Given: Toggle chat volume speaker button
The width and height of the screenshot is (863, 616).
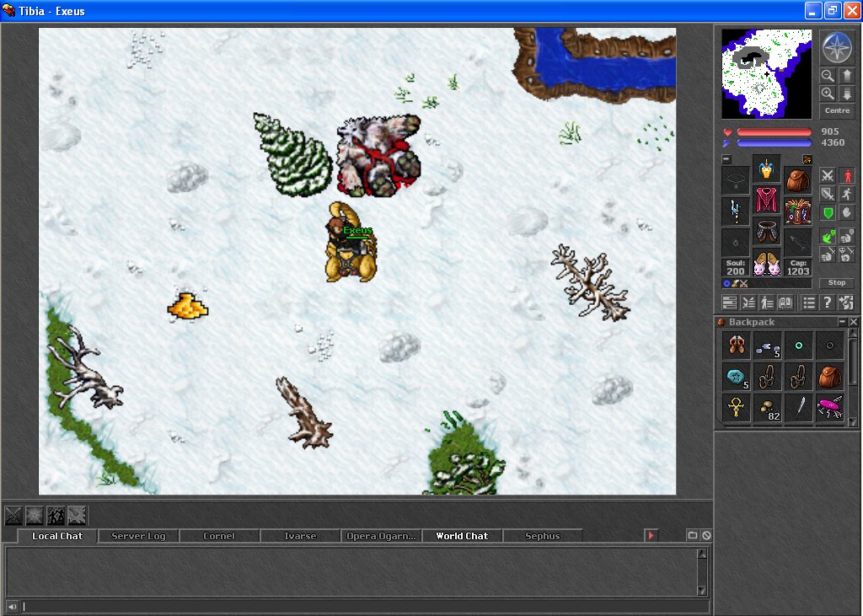Looking at the screenshot, I should click(12, 607).
